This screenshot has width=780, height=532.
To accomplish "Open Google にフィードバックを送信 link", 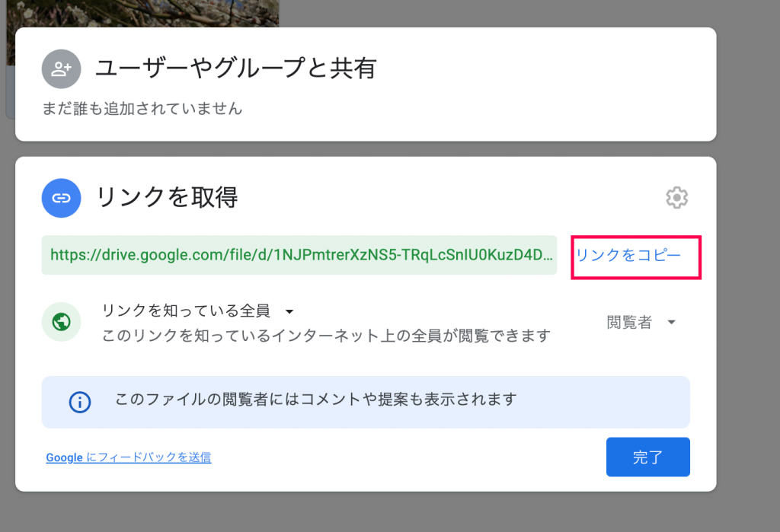I will click(128, 457).
